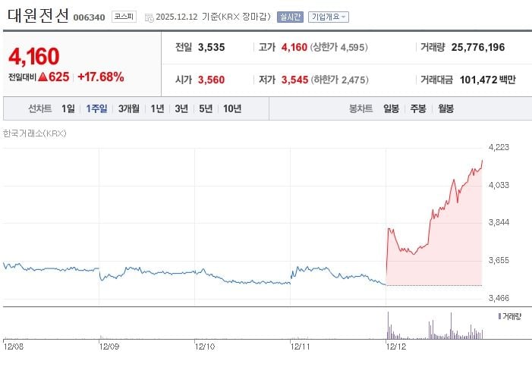532x392 pixels.
Task: Show the 1년 line chart
Action: pos(157,108)
